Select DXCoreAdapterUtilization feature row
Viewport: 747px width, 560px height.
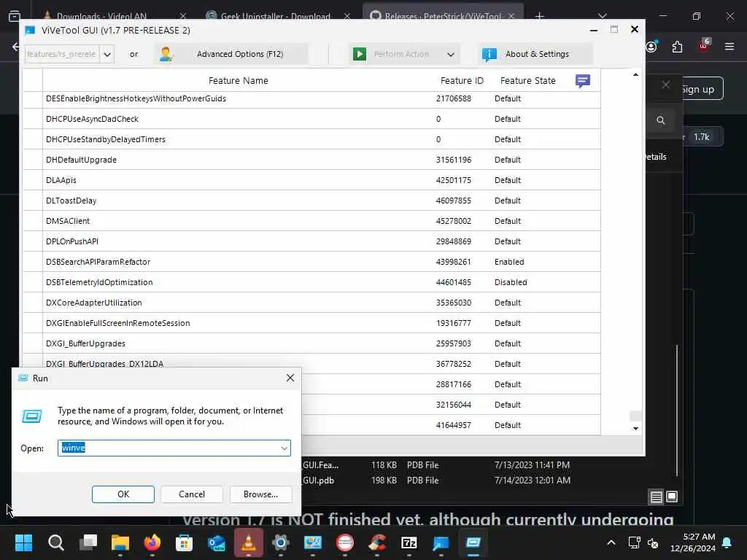(311, 303)
